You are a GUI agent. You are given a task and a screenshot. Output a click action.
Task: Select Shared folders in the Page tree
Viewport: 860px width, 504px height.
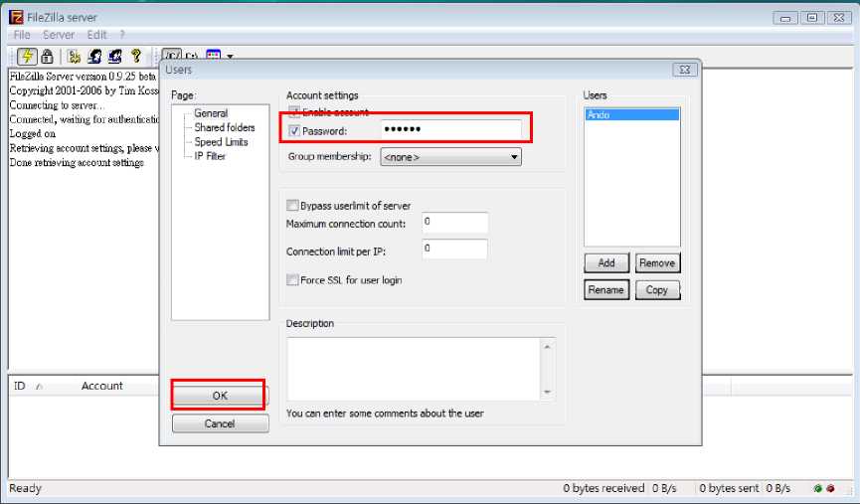[224, 128]
